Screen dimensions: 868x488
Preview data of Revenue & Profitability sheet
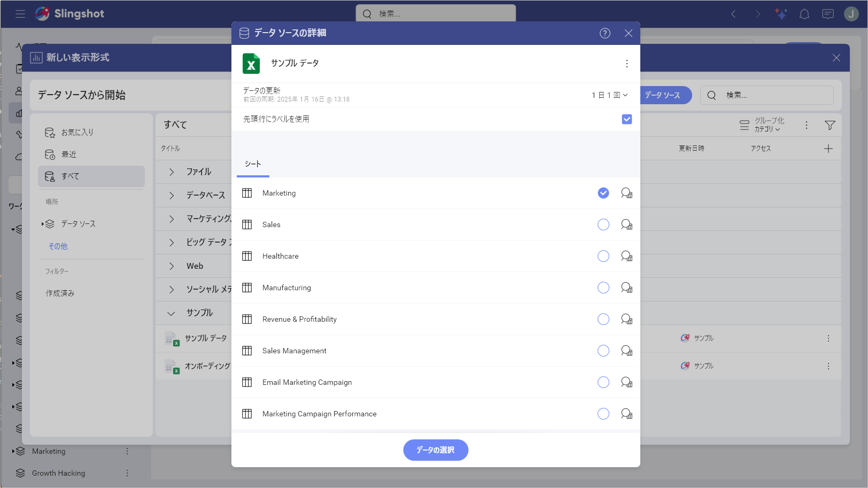627,319
